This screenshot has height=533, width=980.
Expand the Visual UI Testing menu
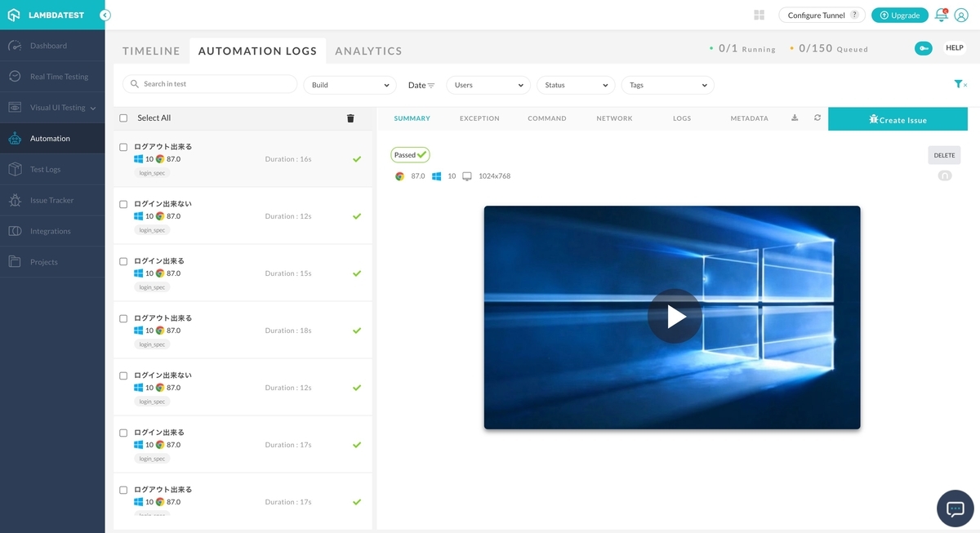(52, 108)
